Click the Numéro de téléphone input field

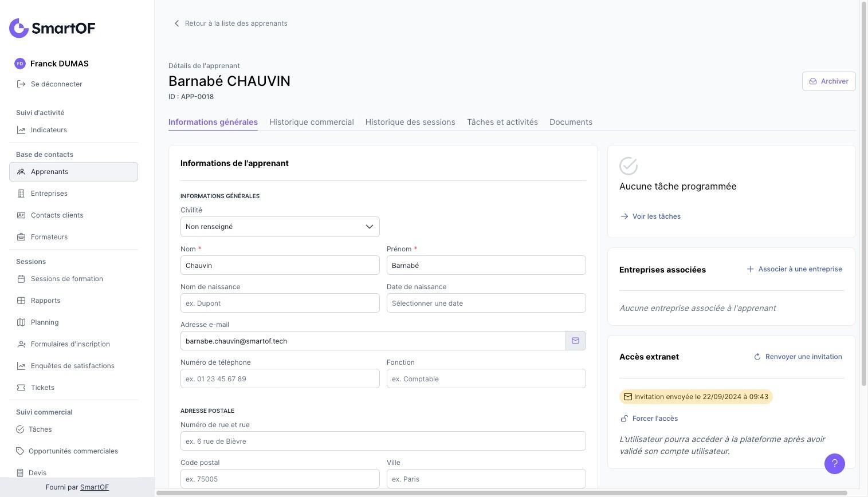coord(280,378)
